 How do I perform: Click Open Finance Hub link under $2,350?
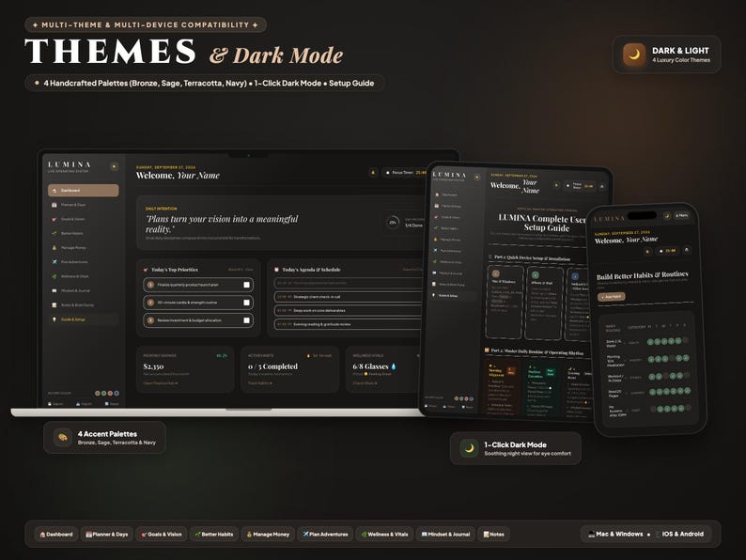point(161,383)
